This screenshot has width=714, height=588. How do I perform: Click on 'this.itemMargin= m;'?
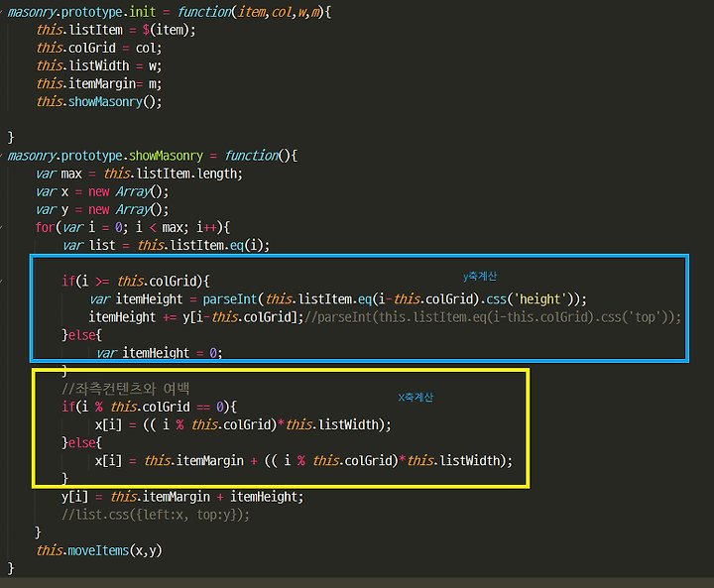point(99,84)
